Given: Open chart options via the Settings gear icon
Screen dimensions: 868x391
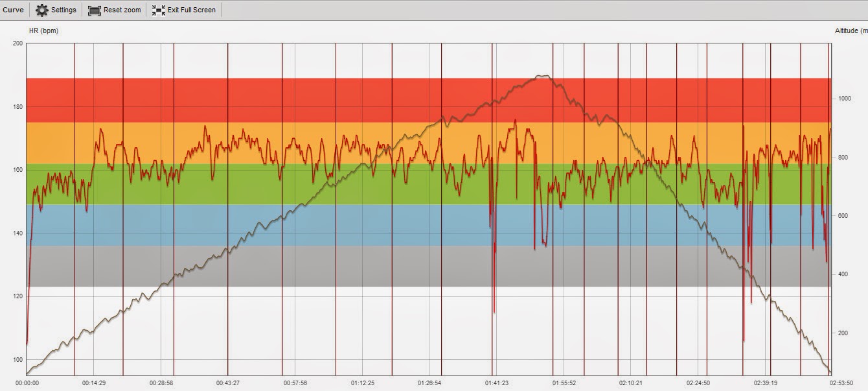Looking at the screenshot, I should (x=42, y=10).
